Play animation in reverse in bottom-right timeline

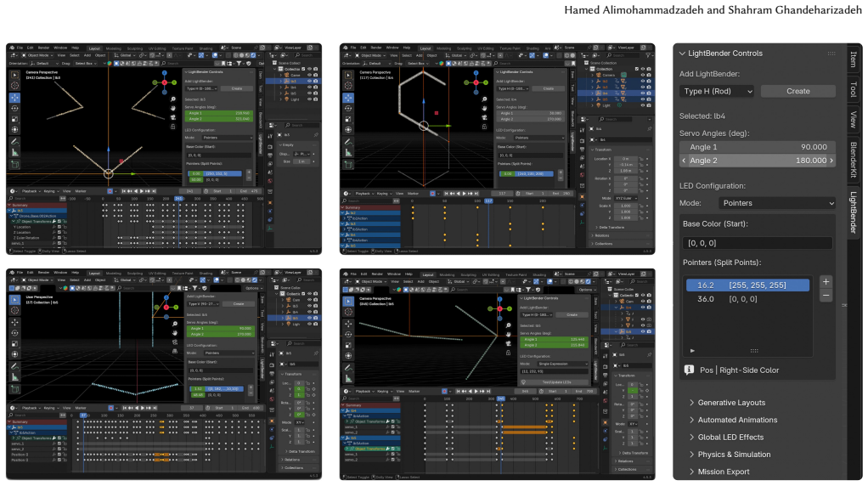click(470, 392)
